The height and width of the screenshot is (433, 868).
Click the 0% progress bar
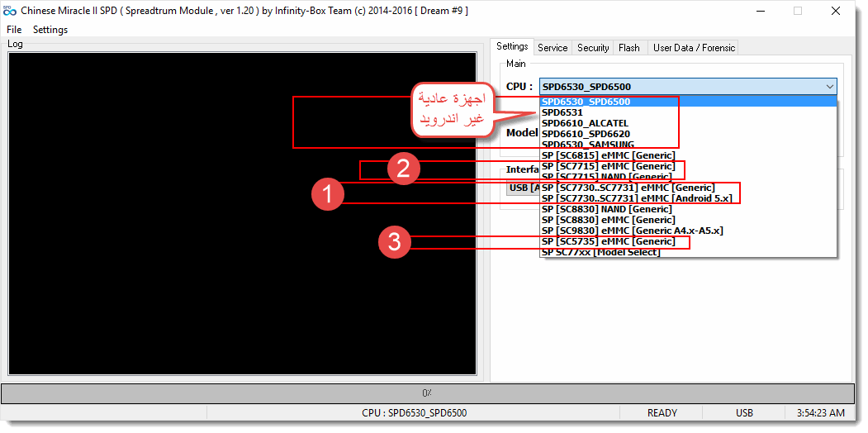[x=427, y=393]
